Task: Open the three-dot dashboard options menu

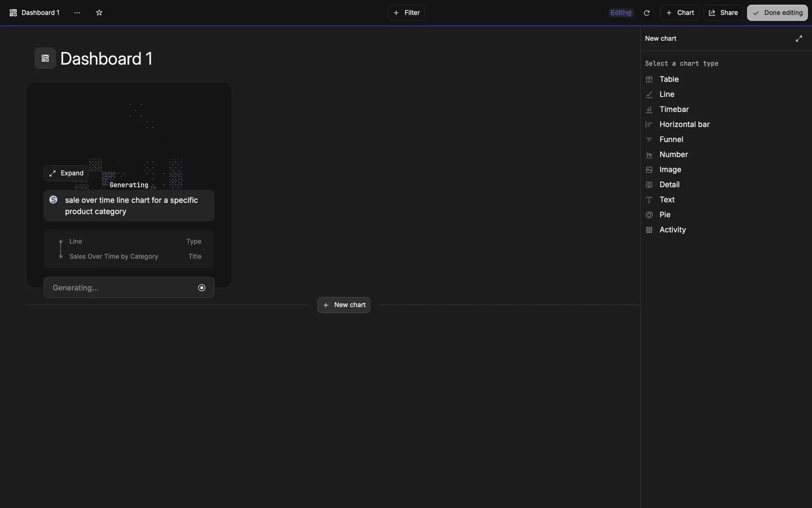Action: click(77, 13)
